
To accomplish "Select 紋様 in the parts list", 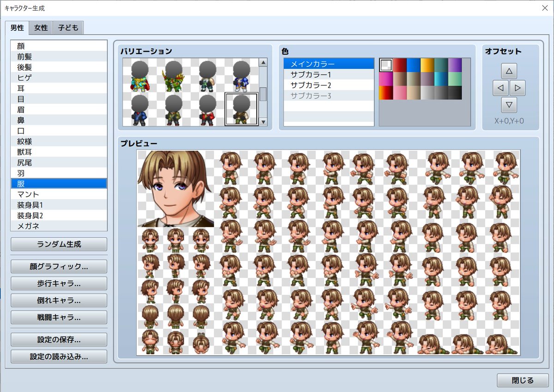I will (59, 141).
